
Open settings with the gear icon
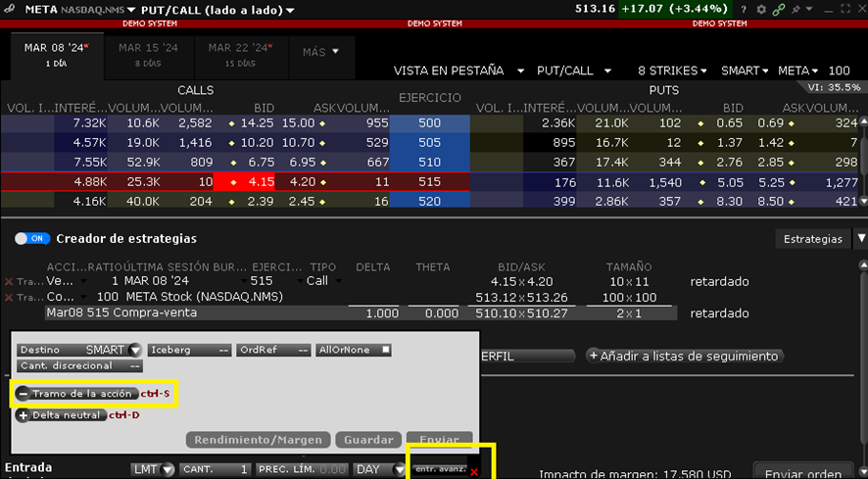pos(762,10)
